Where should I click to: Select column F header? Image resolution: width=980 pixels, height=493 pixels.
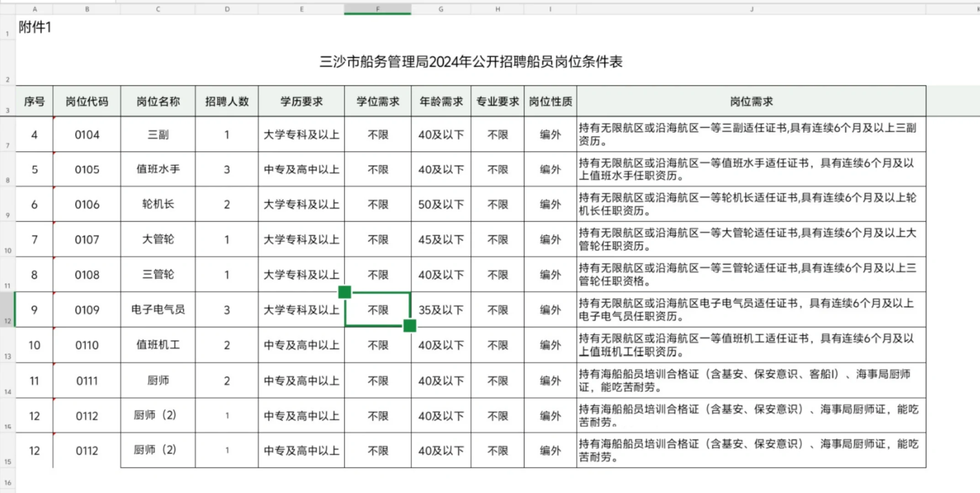pyautogui.click(x=377, y=9)
